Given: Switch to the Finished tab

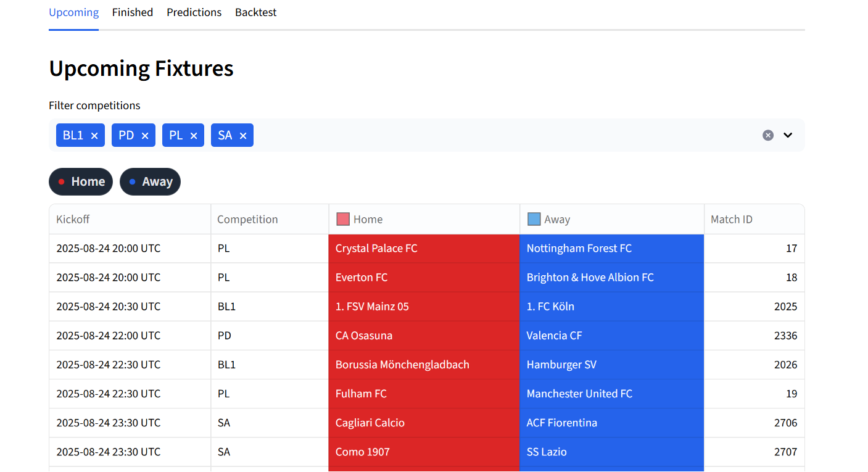Looking at the screenshot, I should (132, 12).
